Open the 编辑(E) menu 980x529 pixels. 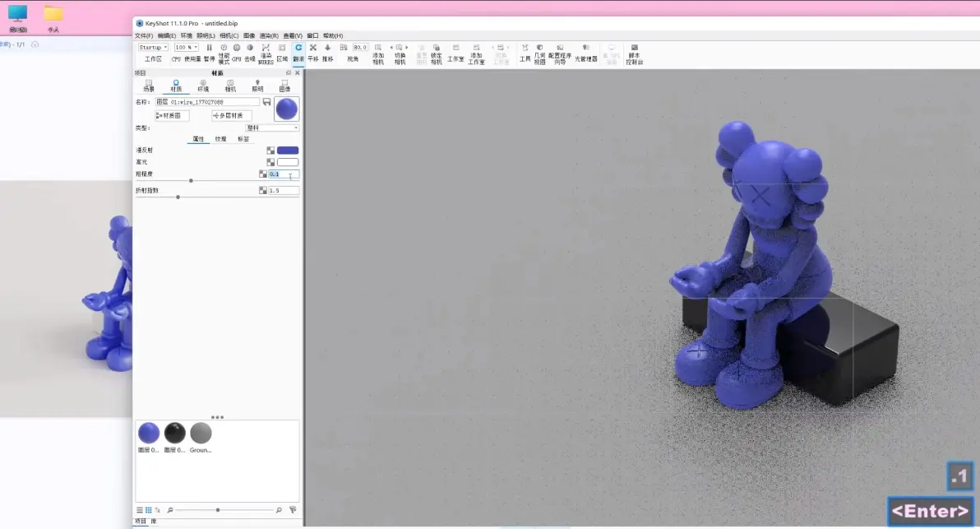(x=166, y=35)
